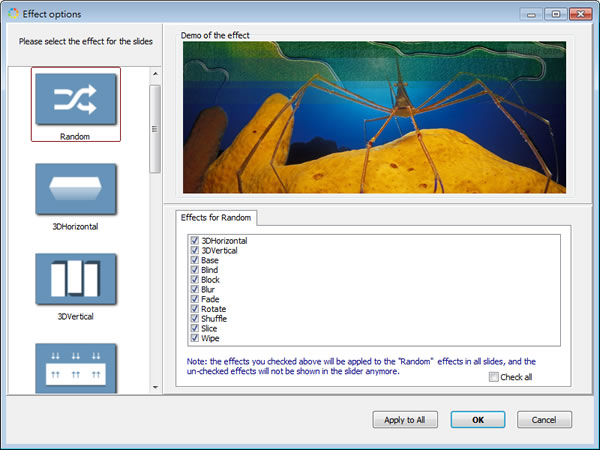Select the effect icon below 3DVertical
600x450 pixels.
[76, 368]
